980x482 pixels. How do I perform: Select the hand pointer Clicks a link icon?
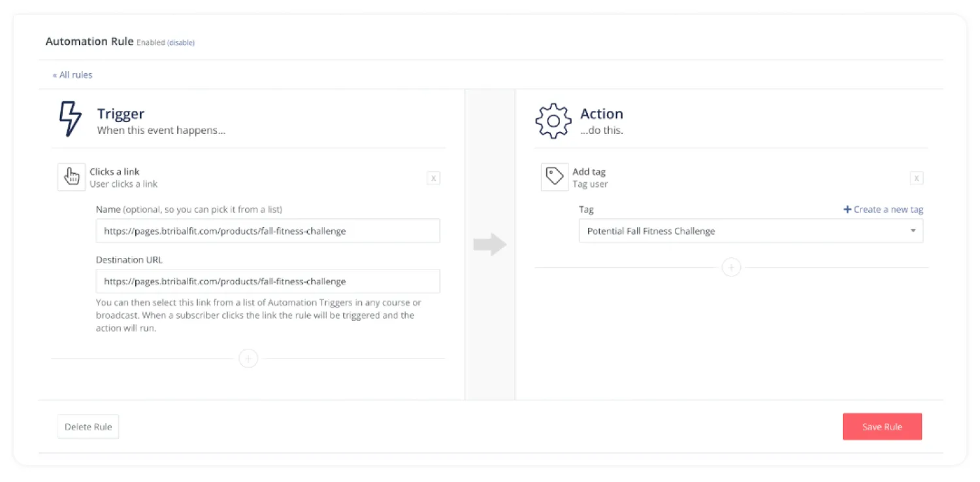71,177
